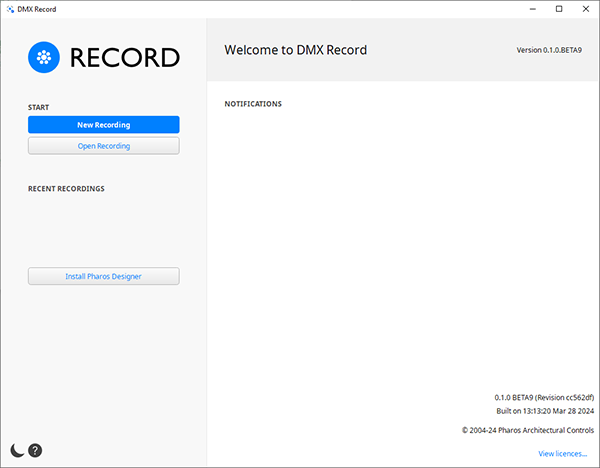Install Pharos Designer
The image size is (600, 468).
pos(104,276)
